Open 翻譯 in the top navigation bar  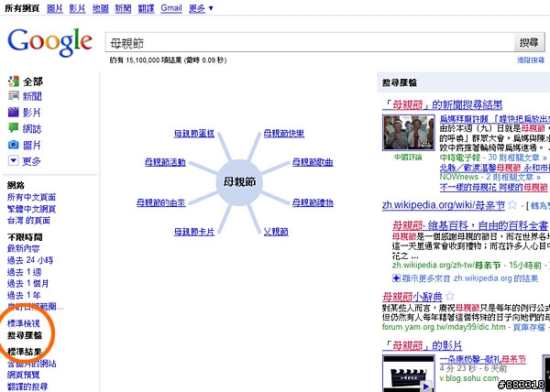point(146,8)
